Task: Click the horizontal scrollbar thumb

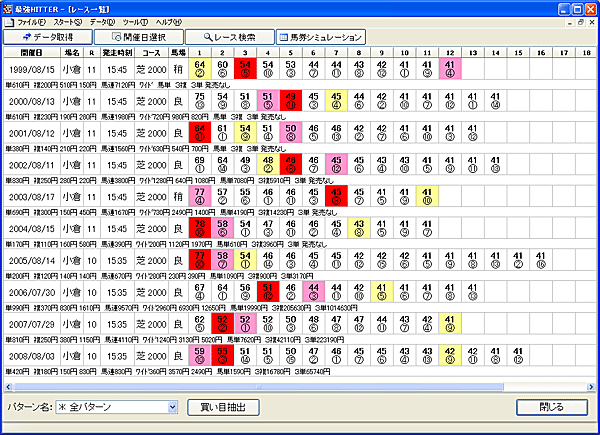Action: 258,387
